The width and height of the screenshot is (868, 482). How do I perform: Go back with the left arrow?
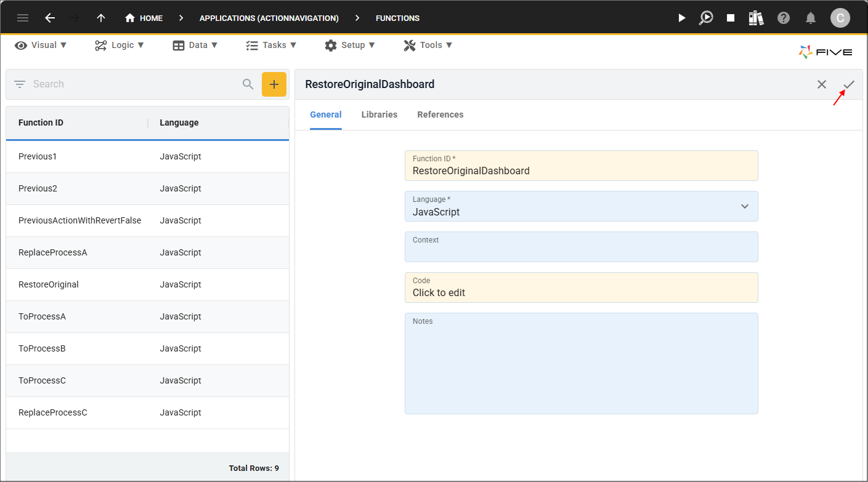pos(50,18)
